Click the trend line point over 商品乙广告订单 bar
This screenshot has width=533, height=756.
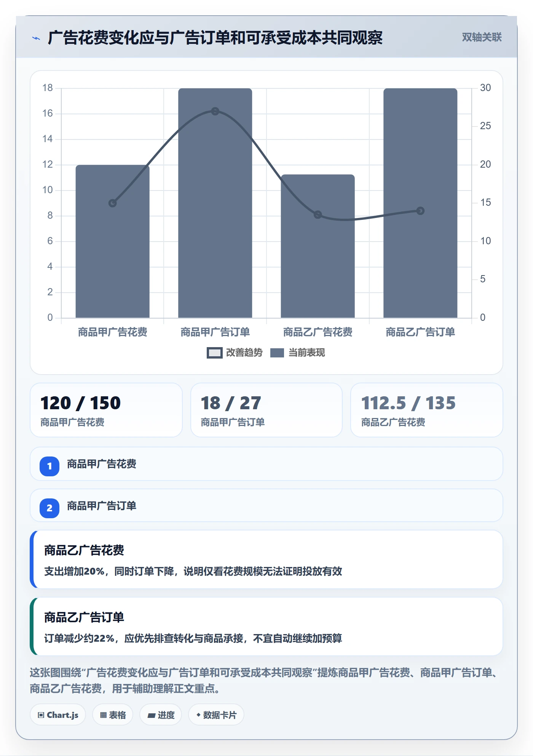point(420,211)
